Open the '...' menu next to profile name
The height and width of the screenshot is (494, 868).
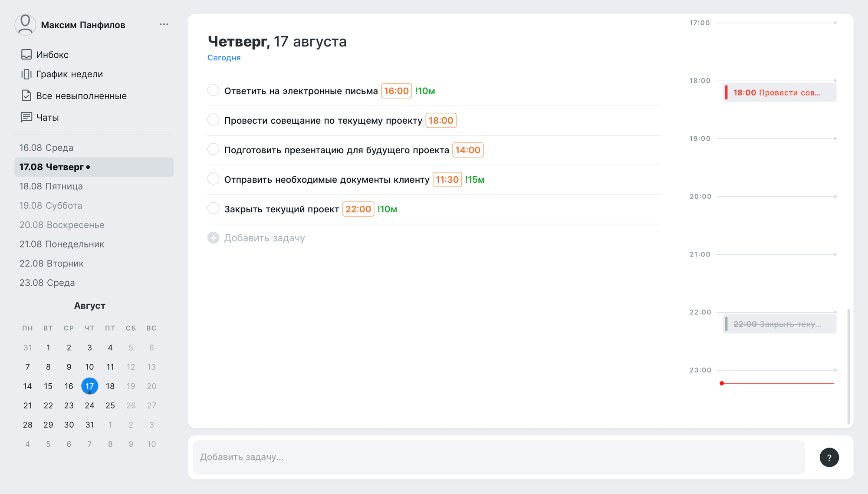(164, 24)
